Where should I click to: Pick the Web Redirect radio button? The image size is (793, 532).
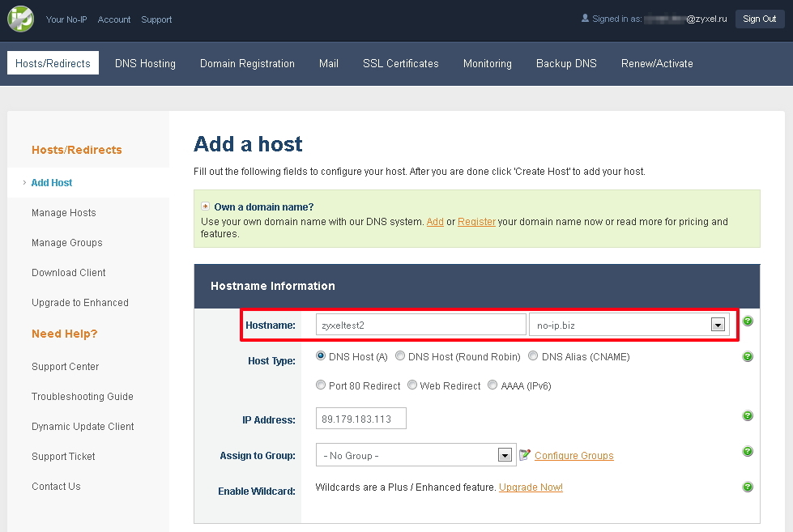412,385
